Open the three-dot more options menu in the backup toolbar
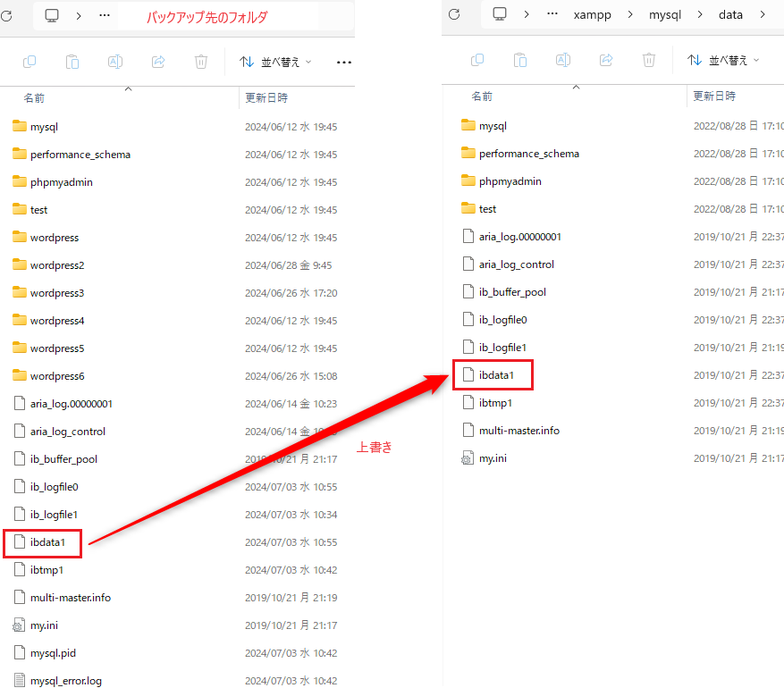784x688 pixels. [344, 62]
